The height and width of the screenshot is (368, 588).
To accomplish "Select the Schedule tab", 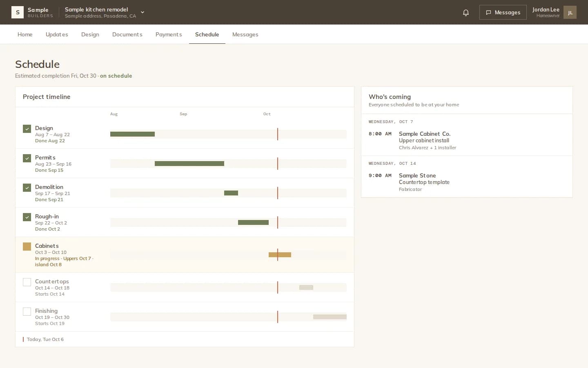I will (x=207, y=34).
